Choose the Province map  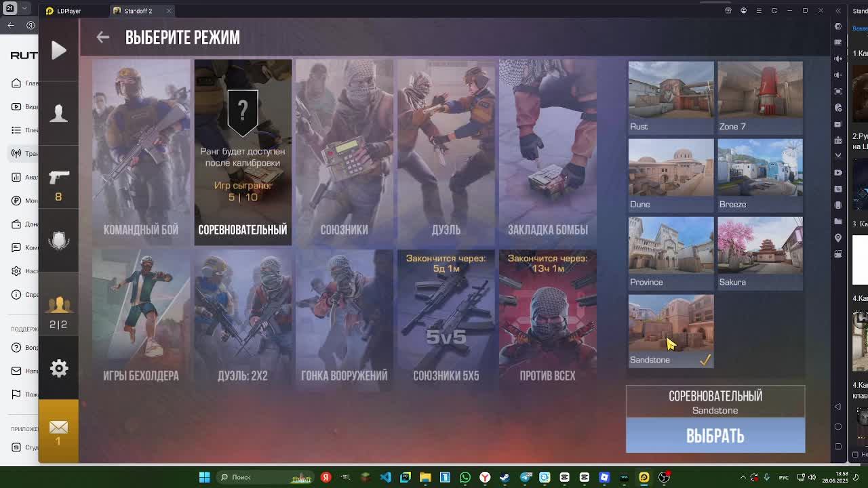(671, 253)
